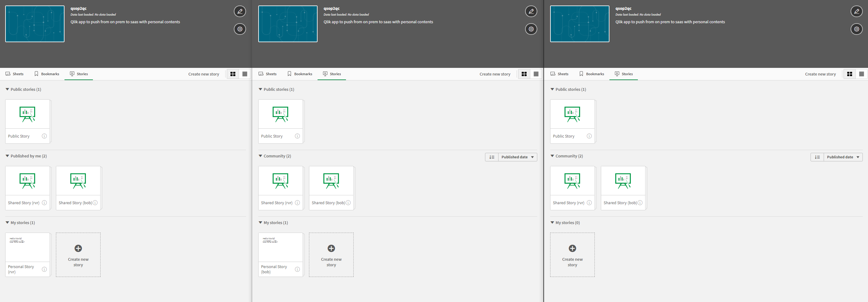Screen dimensions: 868x302
Task: Select the Stories tab in the middle panel
Action: point(332,74)
